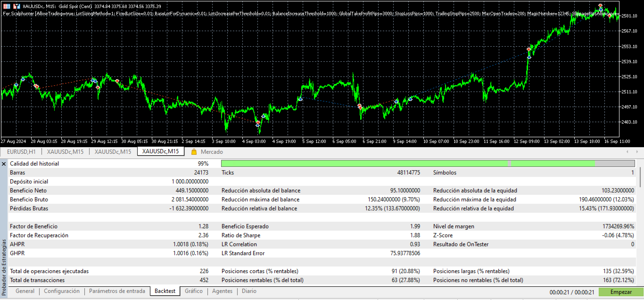Image resolution: width=644 pixels, height=300 pixels.
Task: Switch to the Configuración tab
Action: (x=62, y=291)
